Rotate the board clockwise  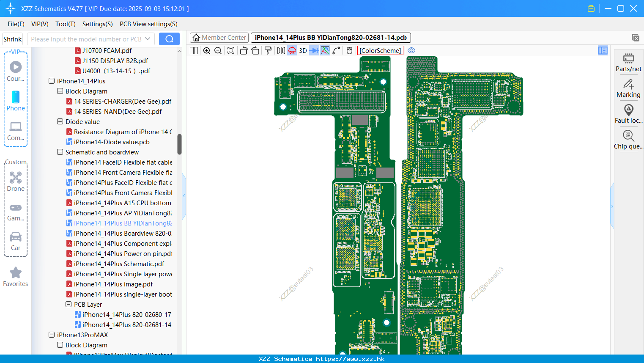tap(255, 51)
